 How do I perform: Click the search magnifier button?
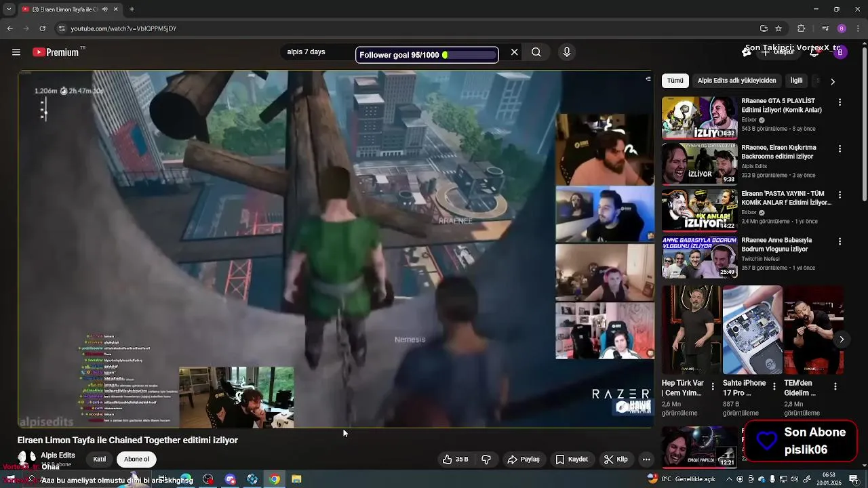tap(536, 52)
